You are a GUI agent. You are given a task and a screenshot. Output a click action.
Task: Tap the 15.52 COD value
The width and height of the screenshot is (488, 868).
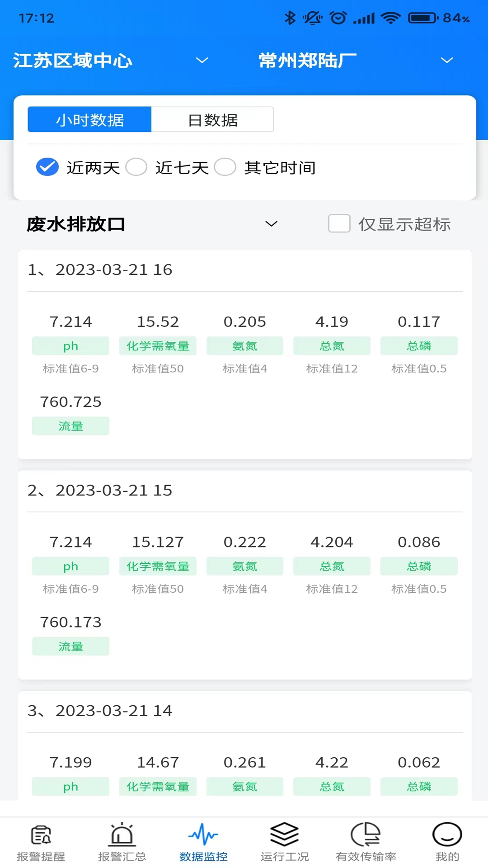tap(158, 322)
